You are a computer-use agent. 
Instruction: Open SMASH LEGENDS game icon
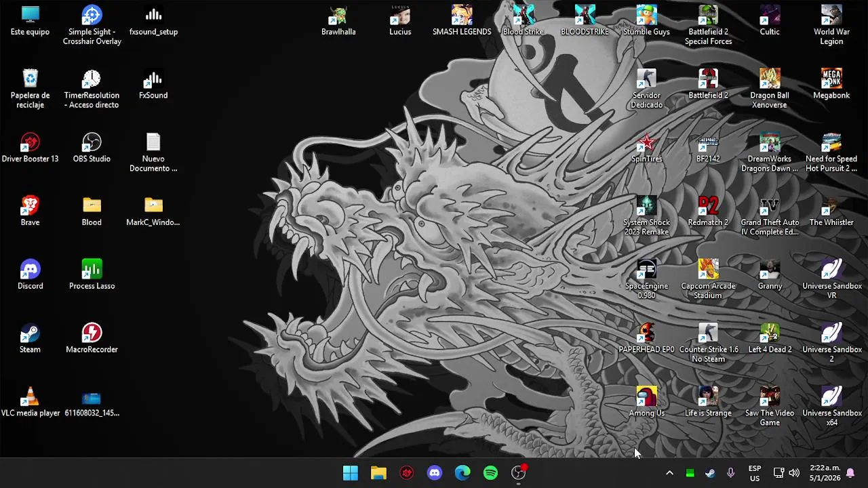(462, 21)
